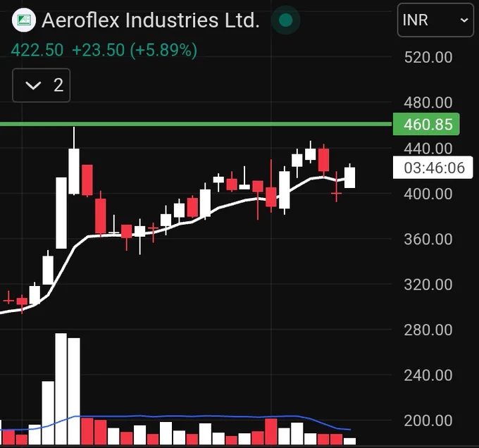Expand the collapsed indicators legend showing 2
This screenshot has height=448, width=479.
42,85
